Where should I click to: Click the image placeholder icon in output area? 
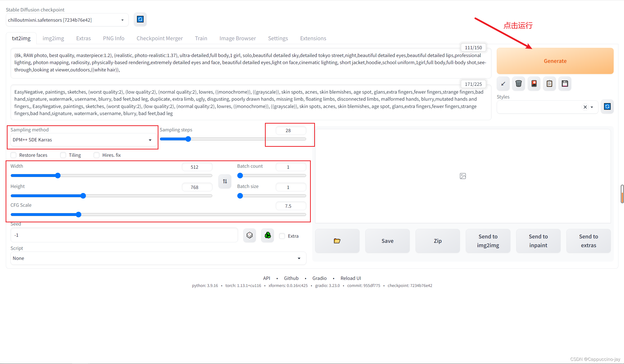tap(463, 176)
